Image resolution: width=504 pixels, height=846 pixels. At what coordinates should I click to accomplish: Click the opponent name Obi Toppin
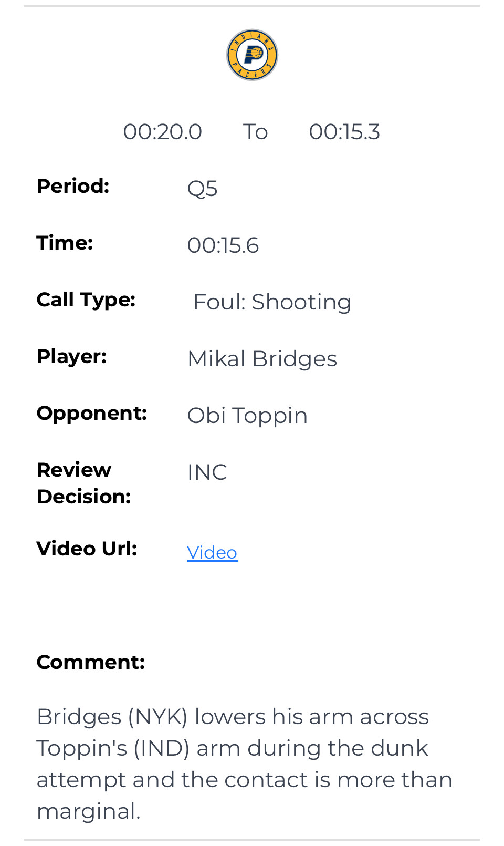tap(247, 415)
